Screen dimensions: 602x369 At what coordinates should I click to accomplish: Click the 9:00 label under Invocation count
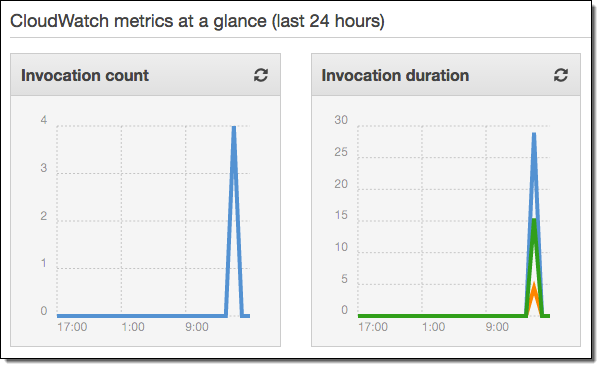[x=197, y=327]
